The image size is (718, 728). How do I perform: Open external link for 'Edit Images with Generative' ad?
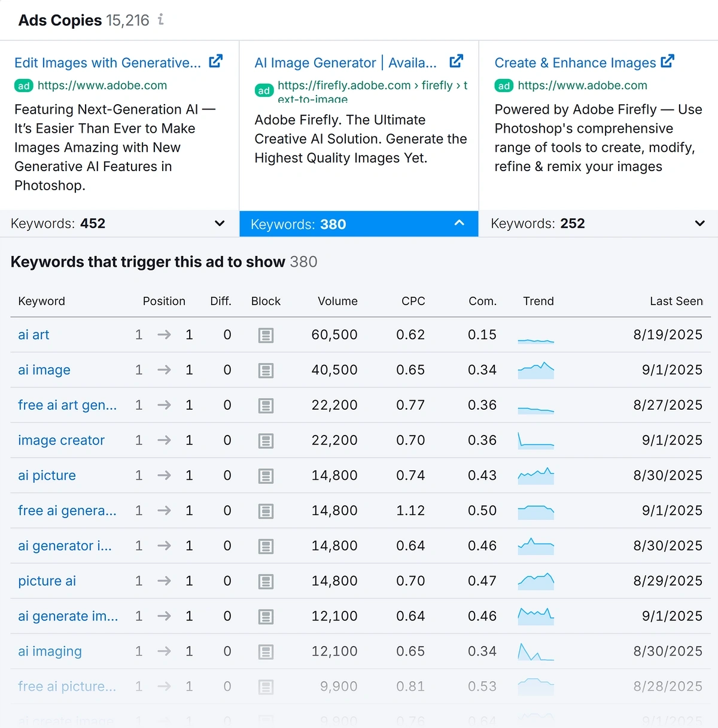[x=216, y=61]
